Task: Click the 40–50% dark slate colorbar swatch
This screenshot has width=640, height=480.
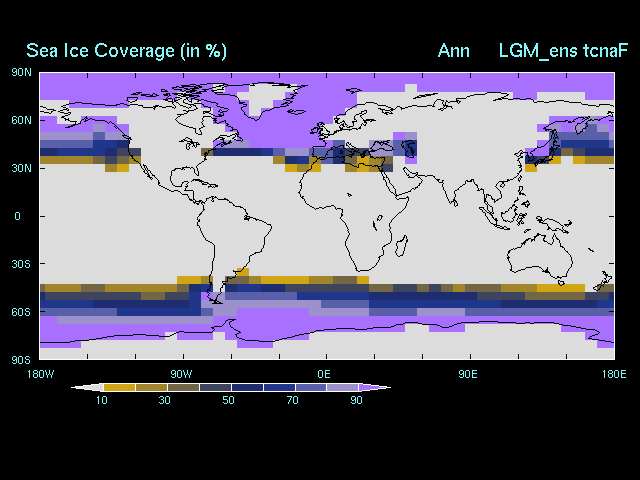Action: (x=215, y=387)
